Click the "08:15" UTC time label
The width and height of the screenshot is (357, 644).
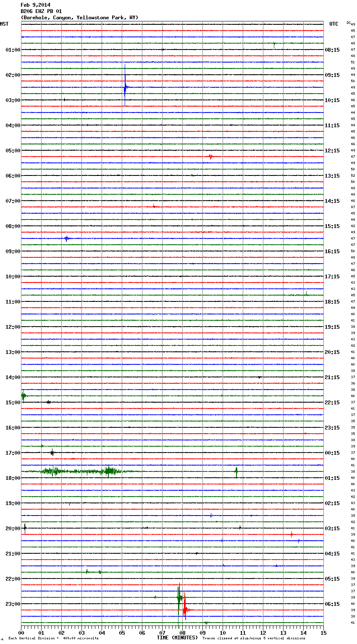[332, 50]
